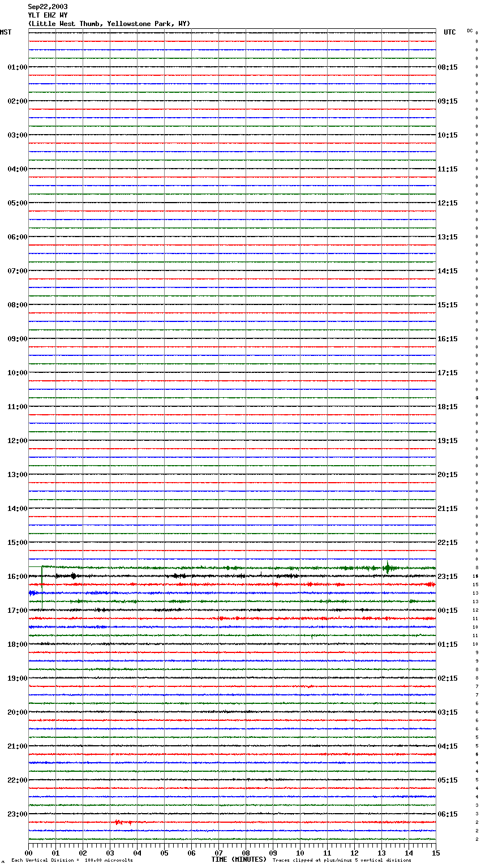Viewport: 481px width, 868px height.
Task: Select the 11:00 MST time label
Action: click(18, 407)
